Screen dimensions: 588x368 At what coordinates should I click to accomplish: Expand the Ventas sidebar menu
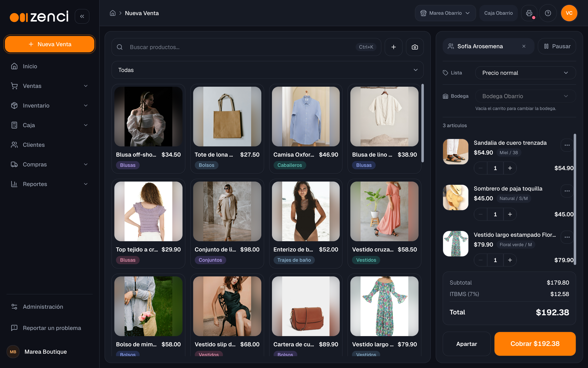point(49,86)
